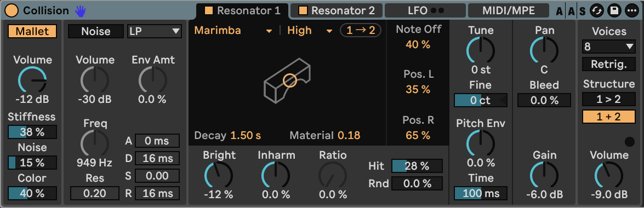Open the Marimba resonator type dropdown
The width and height of the screenshot is (644, 208).
(233, 31)
